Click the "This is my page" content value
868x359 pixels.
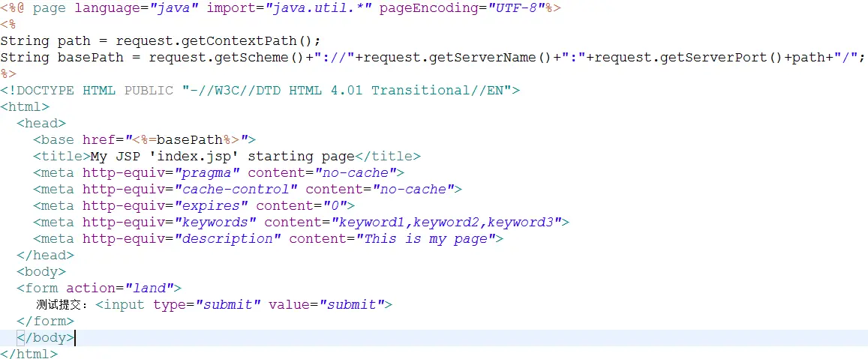425,239
